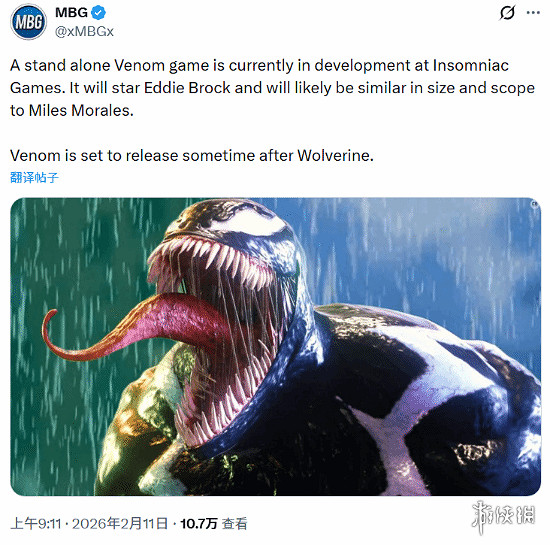
Task: Click the blue 翻译帖子 translate link
Action: click(x=34, y=177)
